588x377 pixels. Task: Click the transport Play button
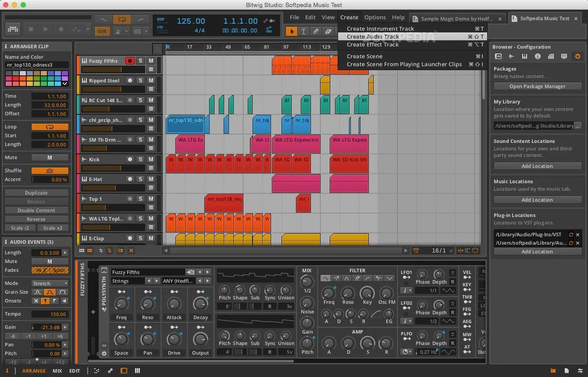click(46, 29)
